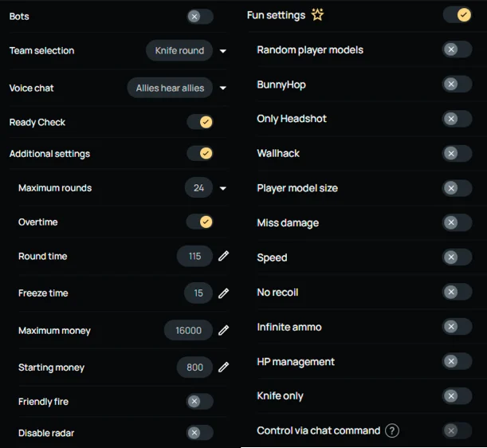This screenshot has height=448, width=487.
Task: Click the star icon beside Fun settings
Action: (x=317, y=14)
